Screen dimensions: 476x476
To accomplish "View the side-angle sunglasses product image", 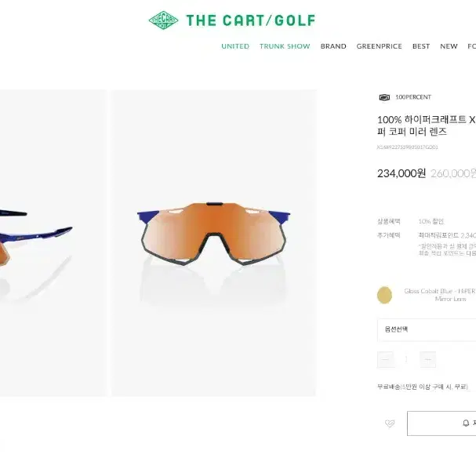I will (53, 243).
